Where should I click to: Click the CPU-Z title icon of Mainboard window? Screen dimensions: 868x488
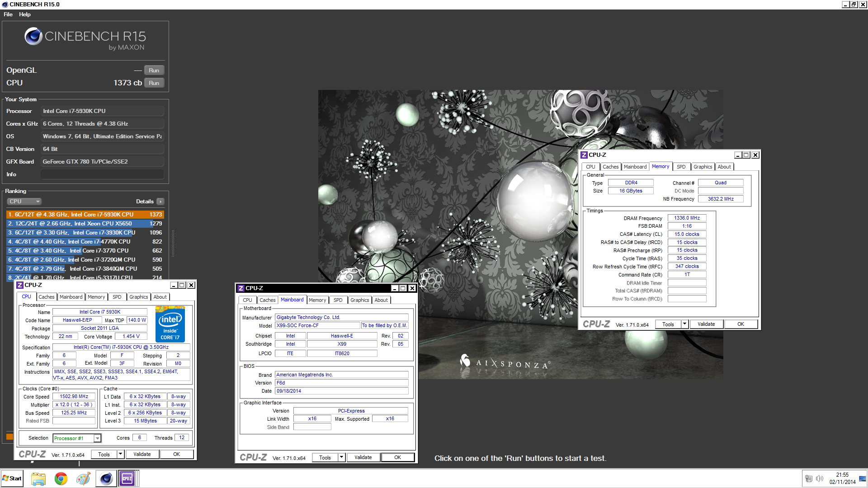pos(241,288)
